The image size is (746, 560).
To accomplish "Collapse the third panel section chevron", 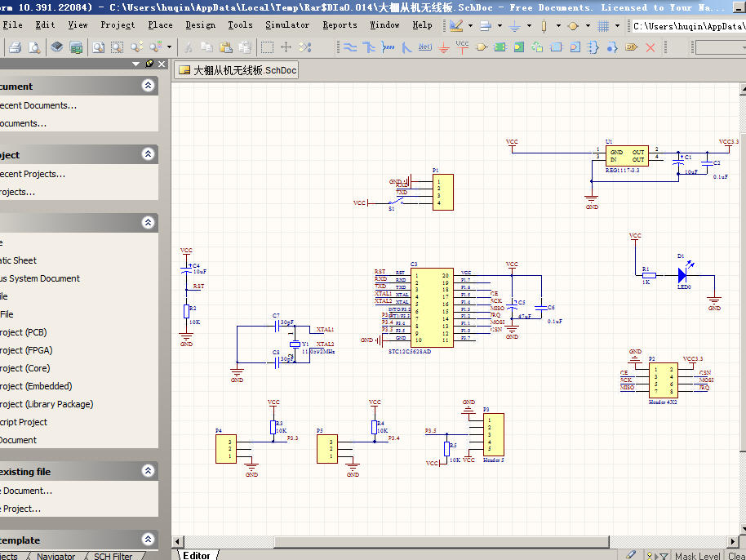I will click(x=148, y=223).
